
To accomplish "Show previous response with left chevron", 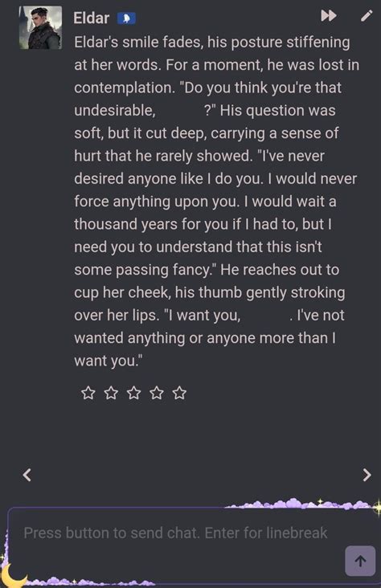I will [x=27, y=475].
